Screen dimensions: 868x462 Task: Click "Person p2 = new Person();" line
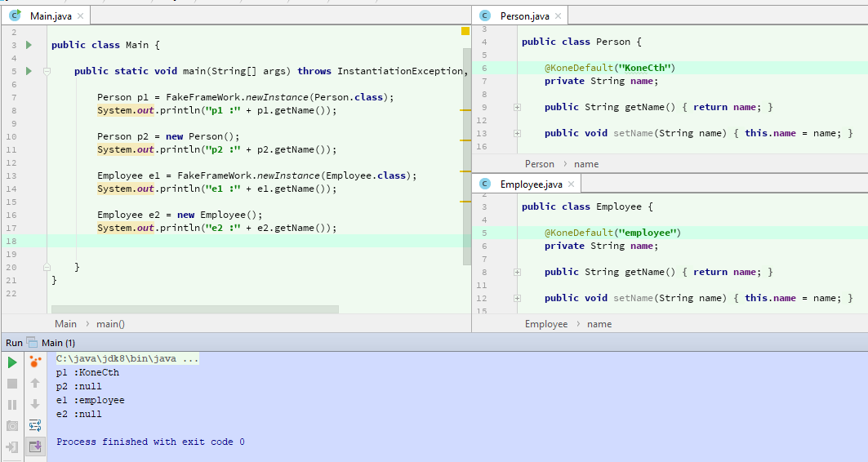tap(168, 136)
